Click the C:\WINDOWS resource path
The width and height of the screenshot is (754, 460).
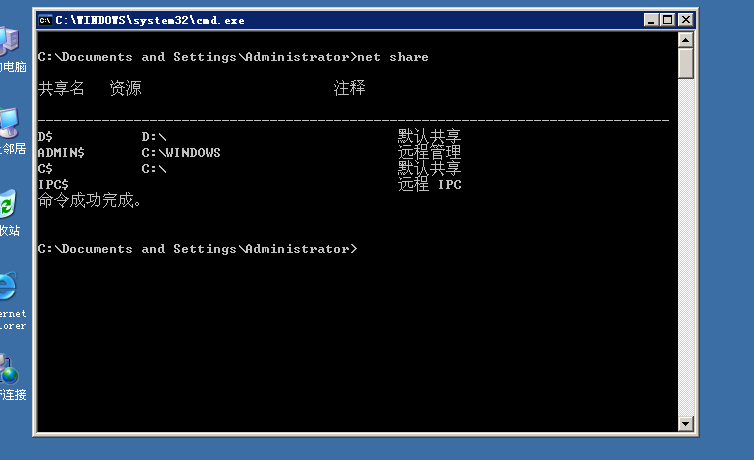[181, 152]
